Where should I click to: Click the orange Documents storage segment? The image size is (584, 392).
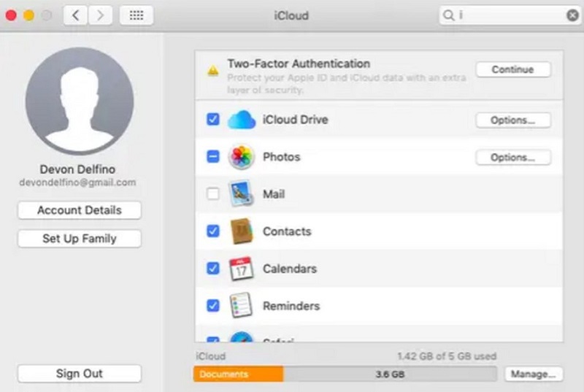coord(239,374)
